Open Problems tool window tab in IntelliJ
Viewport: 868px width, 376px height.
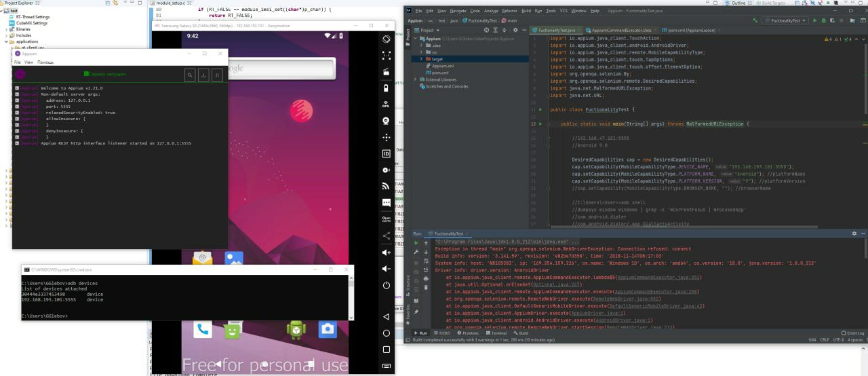point(468,333)
